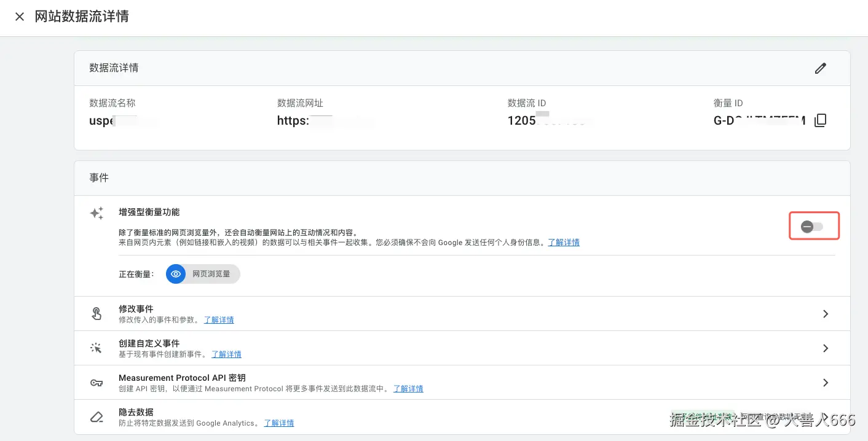Open 了解详情 link in Measurement Protocol row

408,389
